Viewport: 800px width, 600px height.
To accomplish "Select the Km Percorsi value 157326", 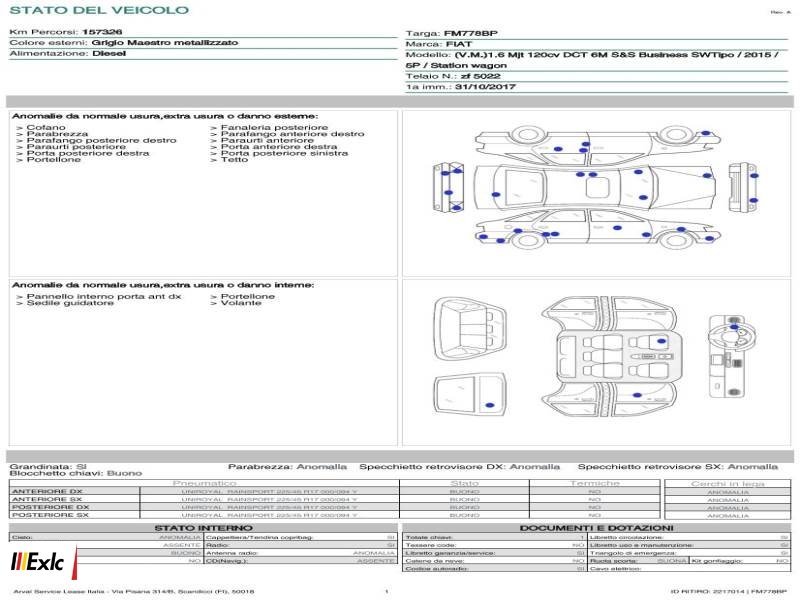I will (x=102, y=32).
